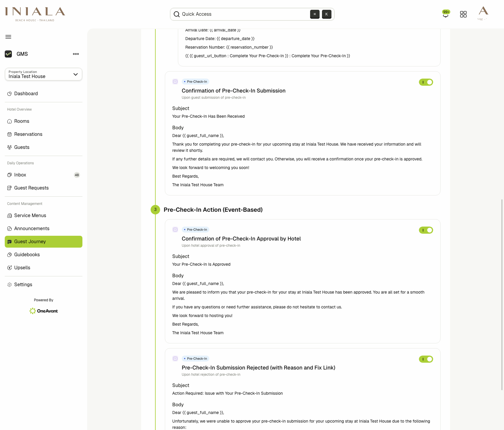This screenshot has width=504, height=430.
Task: Open the Announcements menu item
Action: coord(32,228)
